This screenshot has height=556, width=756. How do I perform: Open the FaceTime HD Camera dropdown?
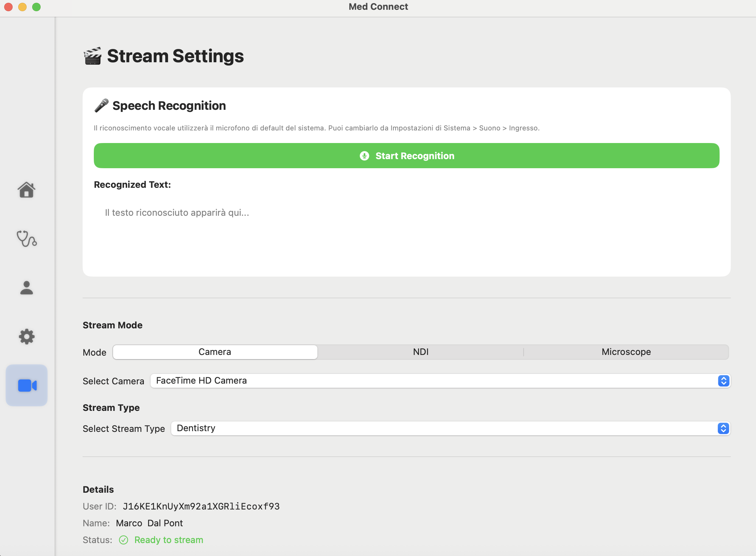pyautogui.click(x=434, y=380)
